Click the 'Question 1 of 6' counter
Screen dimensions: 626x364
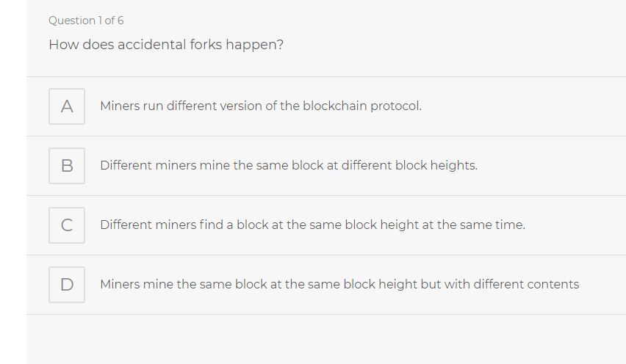click(86, 21)
